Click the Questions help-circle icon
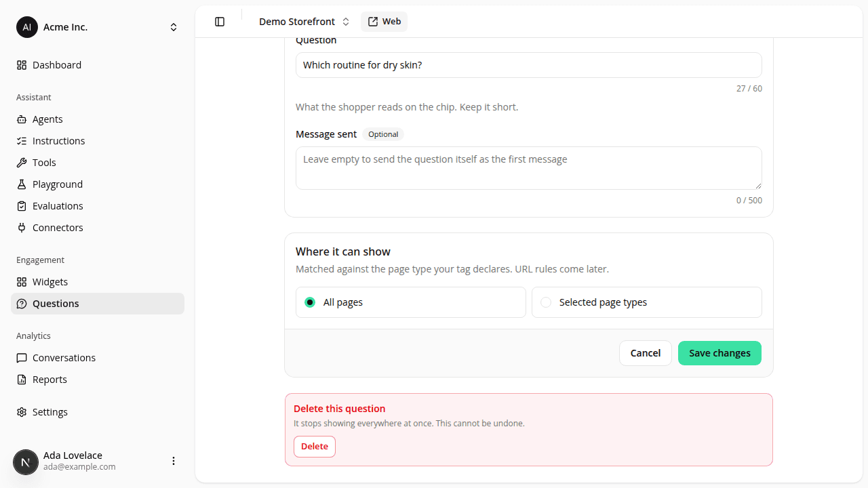 click(22, 304)
